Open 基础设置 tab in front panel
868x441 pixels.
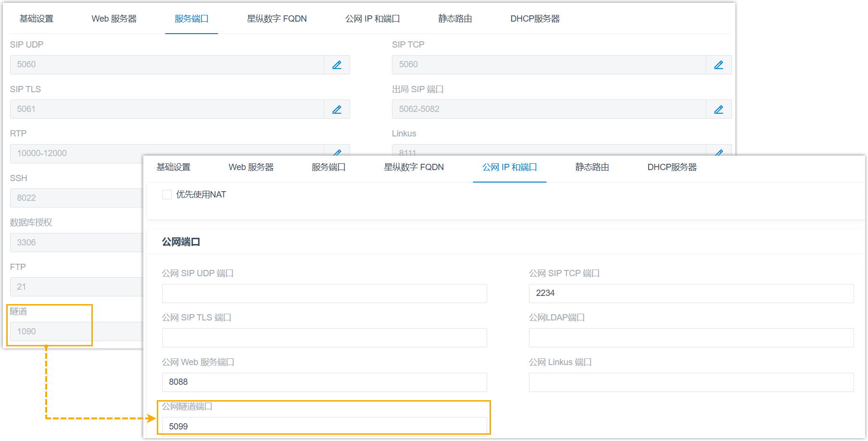point(174,167)
